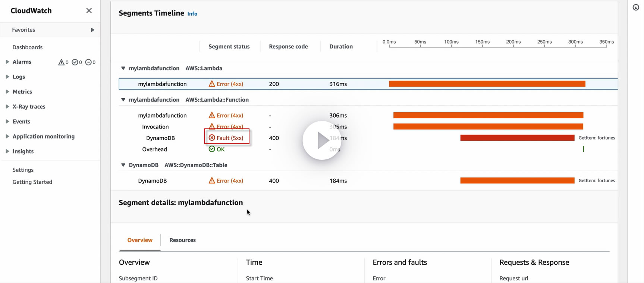The height and width of the screenshot is (283, 644).
Task: Expand the Alarms section
Action: click(x=7, y=62)
